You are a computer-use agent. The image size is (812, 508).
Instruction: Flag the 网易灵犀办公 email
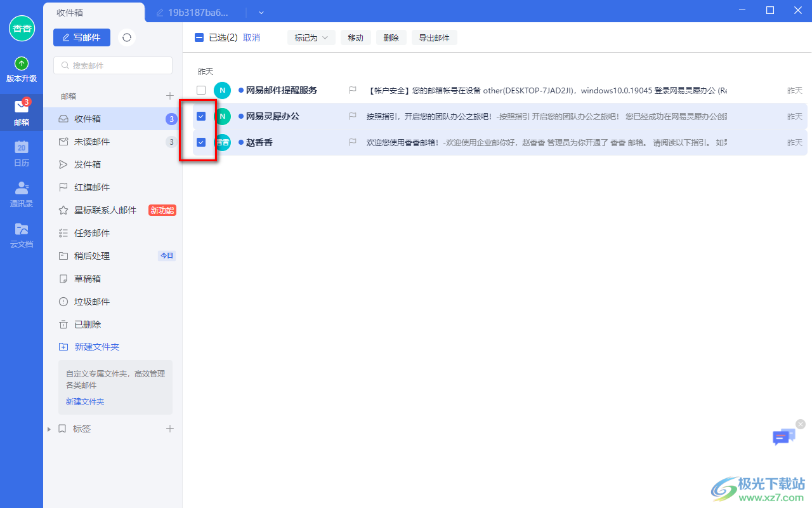353,116
